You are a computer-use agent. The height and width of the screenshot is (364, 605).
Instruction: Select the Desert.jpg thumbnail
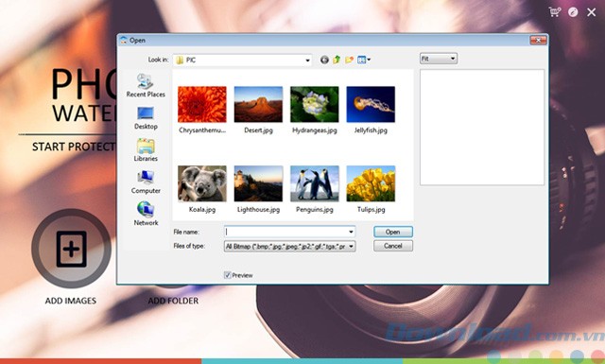click(x=258, y=104)
